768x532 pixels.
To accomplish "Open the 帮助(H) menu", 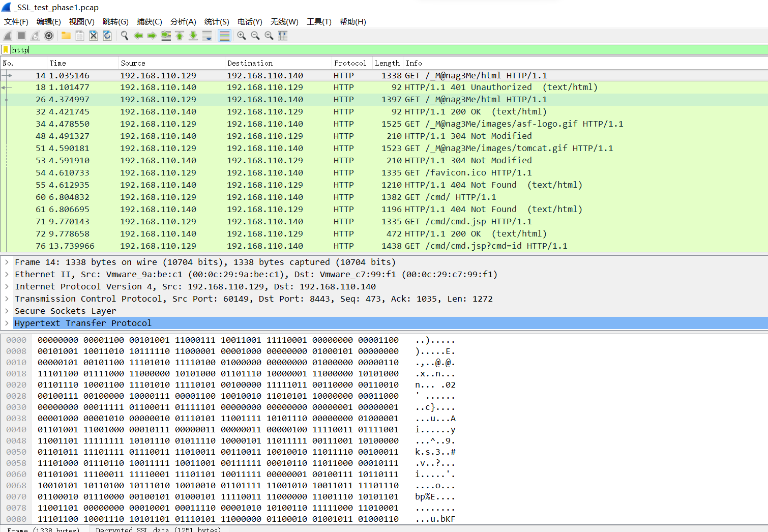I will pyautogui.click(x=353, y=22).
